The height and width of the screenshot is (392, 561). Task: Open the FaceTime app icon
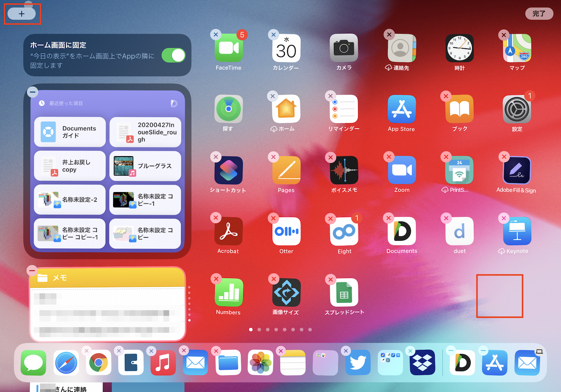click(228, 49)
